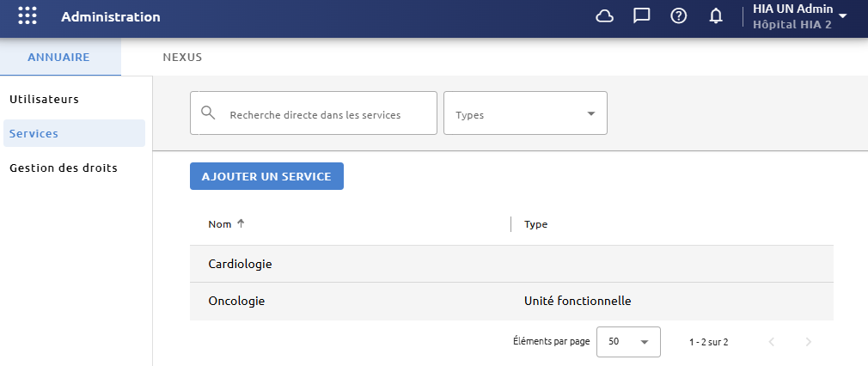Select the ANNUAIRE tab
This screenshot has width=868, height=366.
pyautogui.click(x=58, y=57)
